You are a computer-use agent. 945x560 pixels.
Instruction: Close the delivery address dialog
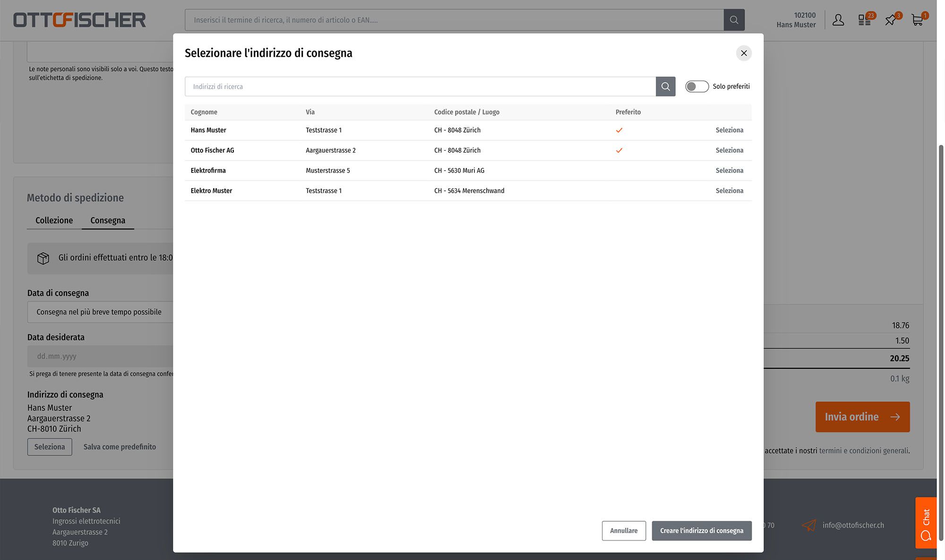tap(744, 53)
